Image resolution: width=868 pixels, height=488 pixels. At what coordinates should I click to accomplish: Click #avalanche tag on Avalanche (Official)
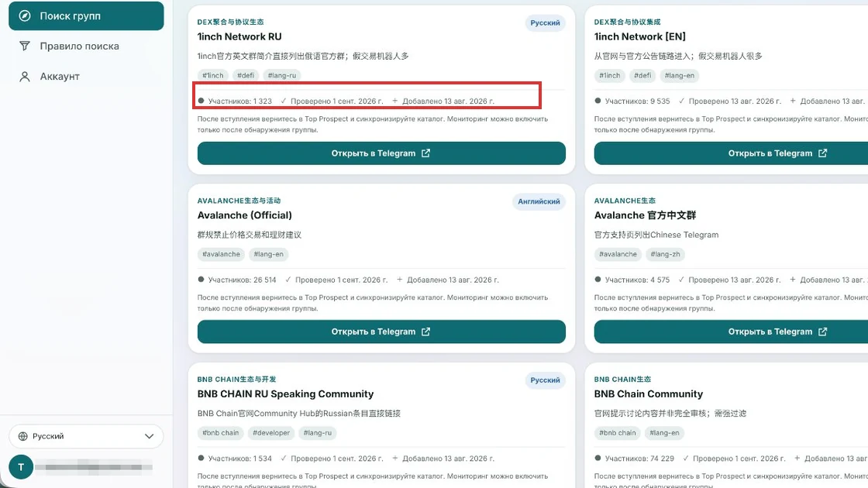pos(222,254)
